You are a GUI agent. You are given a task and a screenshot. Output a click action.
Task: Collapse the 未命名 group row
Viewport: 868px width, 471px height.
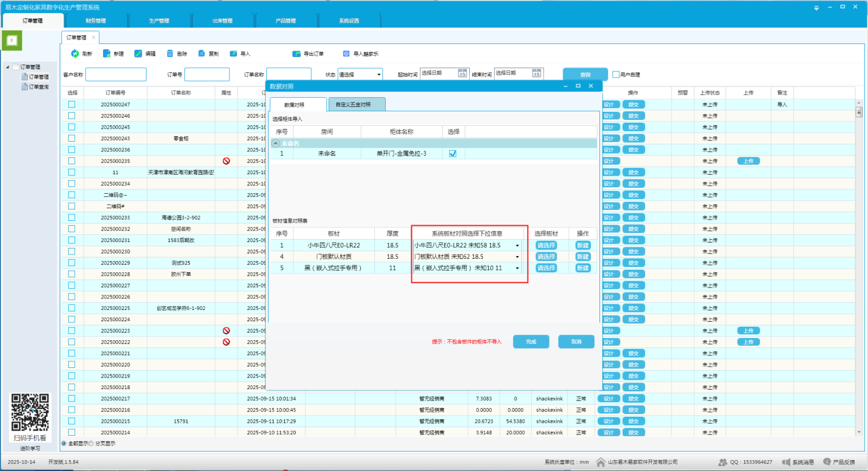pyautogui.click(x=276, y=143)
